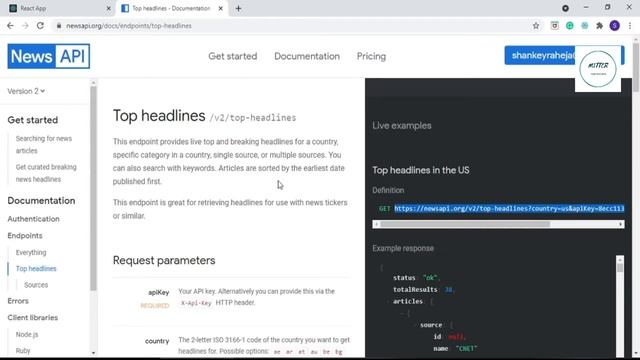The width and height of the screenshot is (640, 360).
Task: Go to Endpoints in sidebar
Action: click(25, 236)
